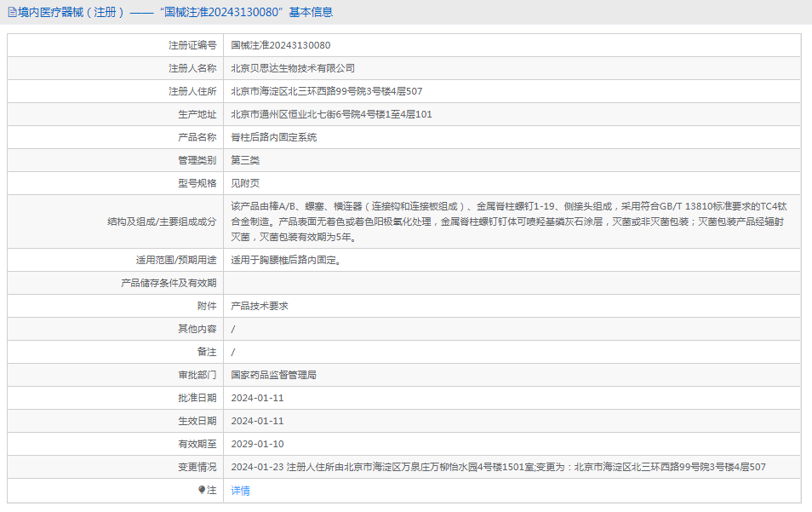812x512 pixels.
Task: Select registrant address 北京市海淀区北三环西路99号院3号楼4层507
Action: click(327, 91)
